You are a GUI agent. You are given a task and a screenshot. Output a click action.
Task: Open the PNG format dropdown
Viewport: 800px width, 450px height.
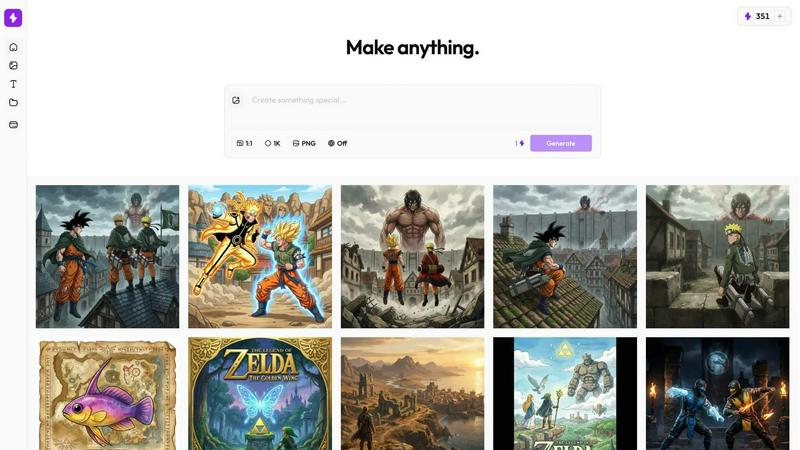coord(304,143)
